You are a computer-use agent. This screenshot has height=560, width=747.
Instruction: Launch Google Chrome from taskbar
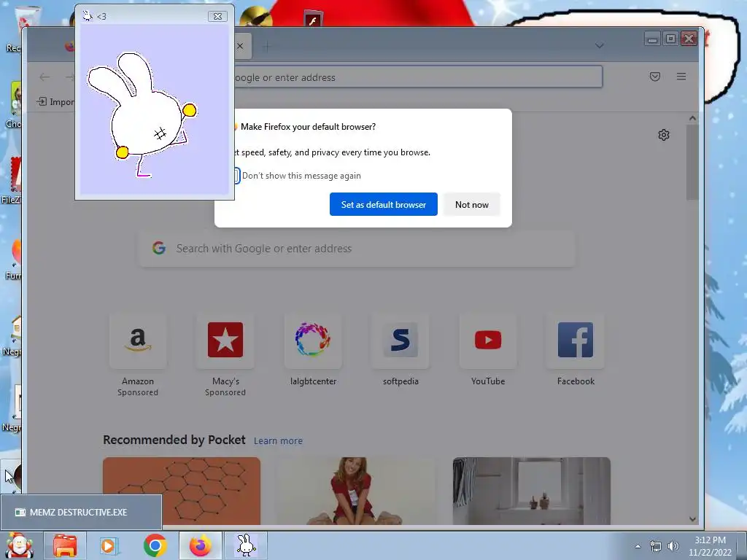tap(155, 545)
